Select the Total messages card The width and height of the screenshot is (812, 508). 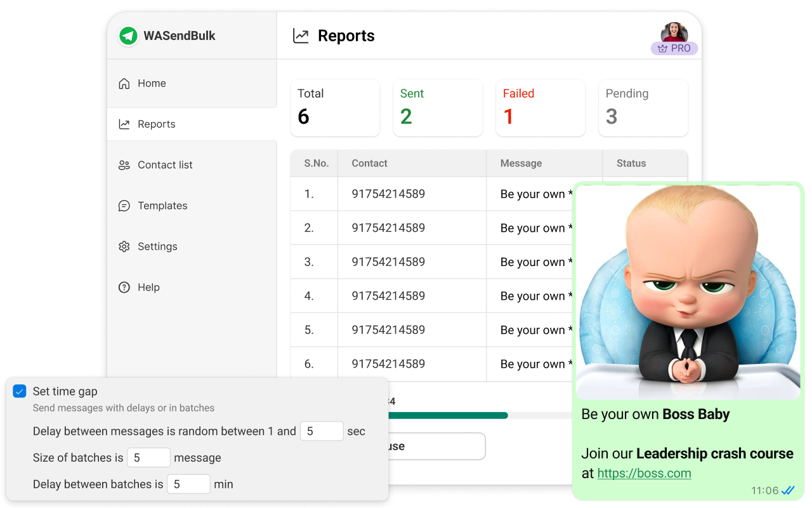click(335, 108)
